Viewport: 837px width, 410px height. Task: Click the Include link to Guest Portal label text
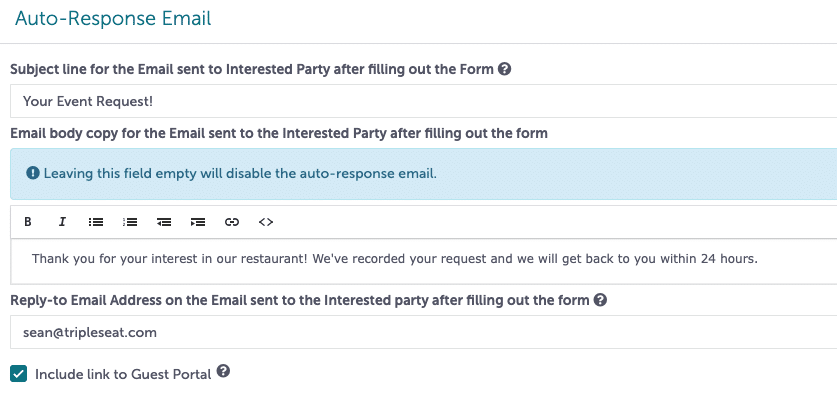point(123,374)
